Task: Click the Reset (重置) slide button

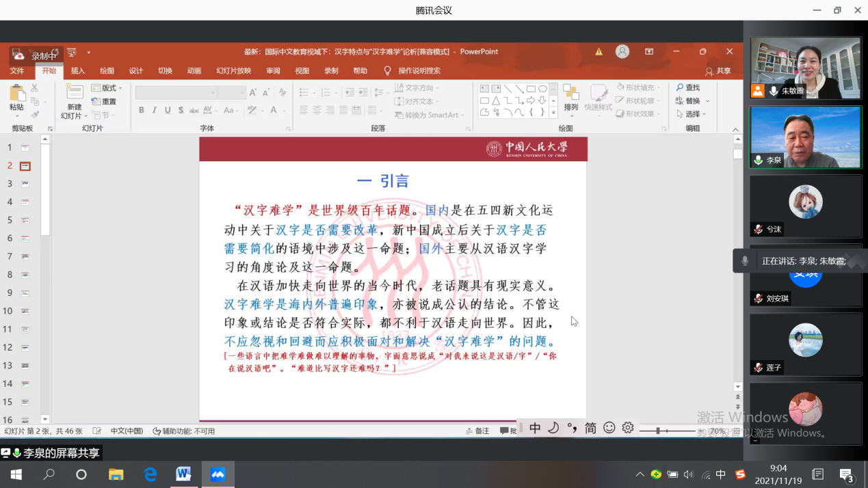Action: 104,101
